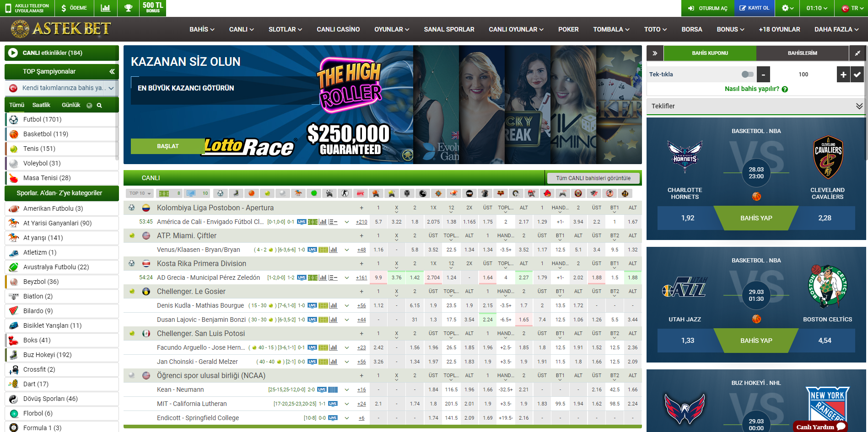This screenshot has height=432, width=868.
Task: Open the TOP 10 dropdown filter
Action: (x=140, y=193)
